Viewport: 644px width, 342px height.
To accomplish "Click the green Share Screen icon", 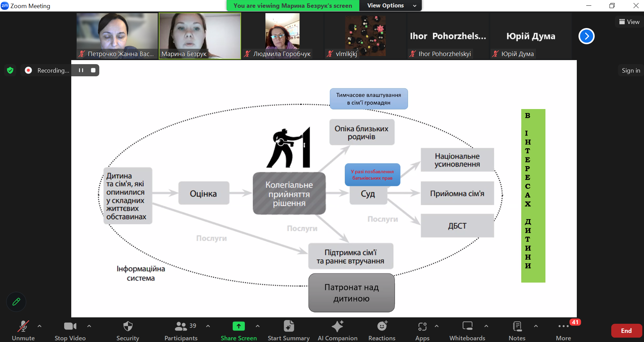I will click(x=238, y=326).
